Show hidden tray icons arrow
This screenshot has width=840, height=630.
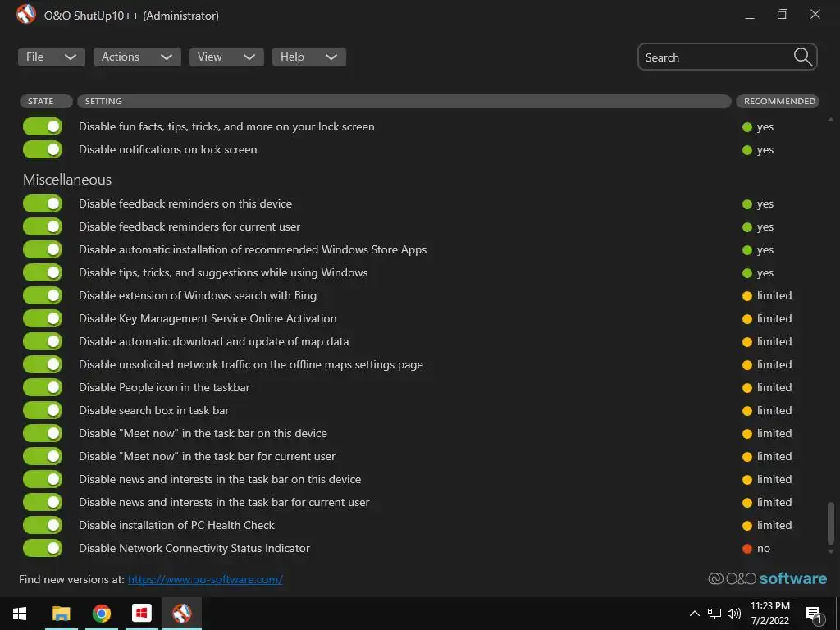pos(694,614)
